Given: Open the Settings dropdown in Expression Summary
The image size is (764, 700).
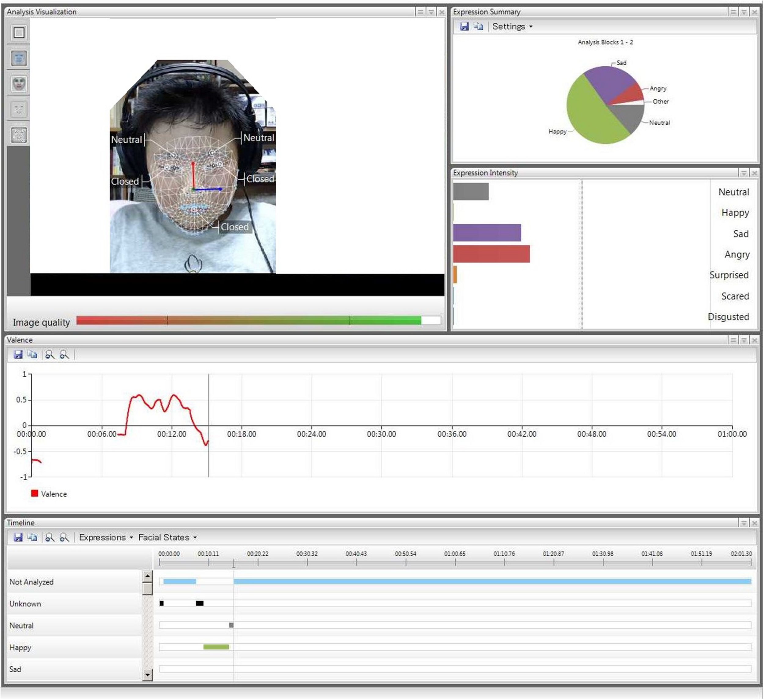Looking at the screenshot, I should point(512,27).
